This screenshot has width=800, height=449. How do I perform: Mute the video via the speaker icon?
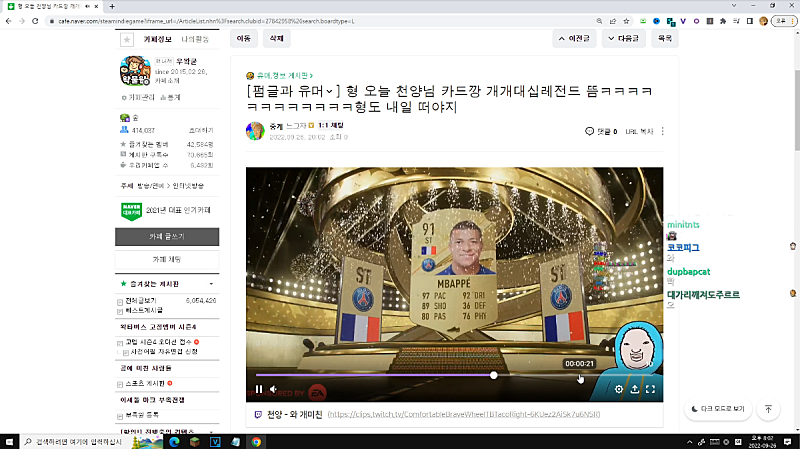point(273,389)
